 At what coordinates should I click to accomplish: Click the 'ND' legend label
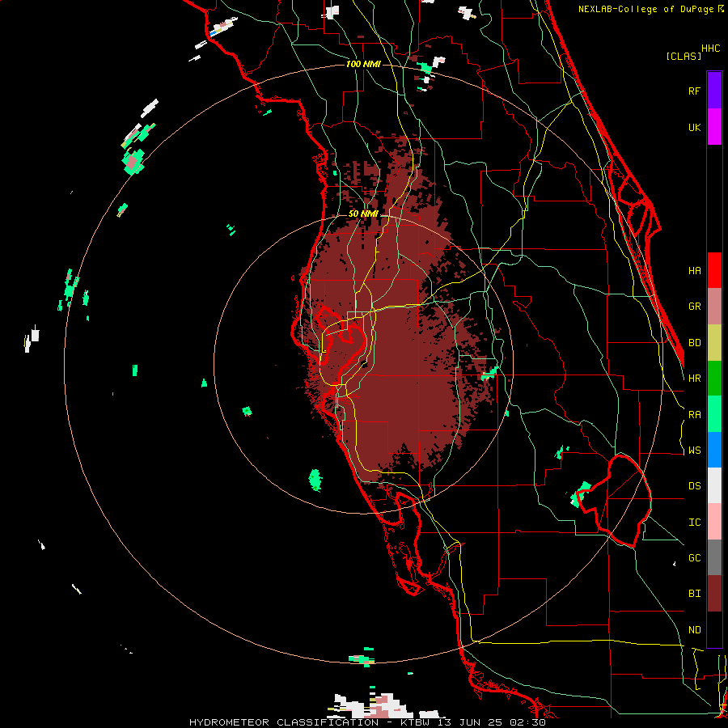point(695,630)
